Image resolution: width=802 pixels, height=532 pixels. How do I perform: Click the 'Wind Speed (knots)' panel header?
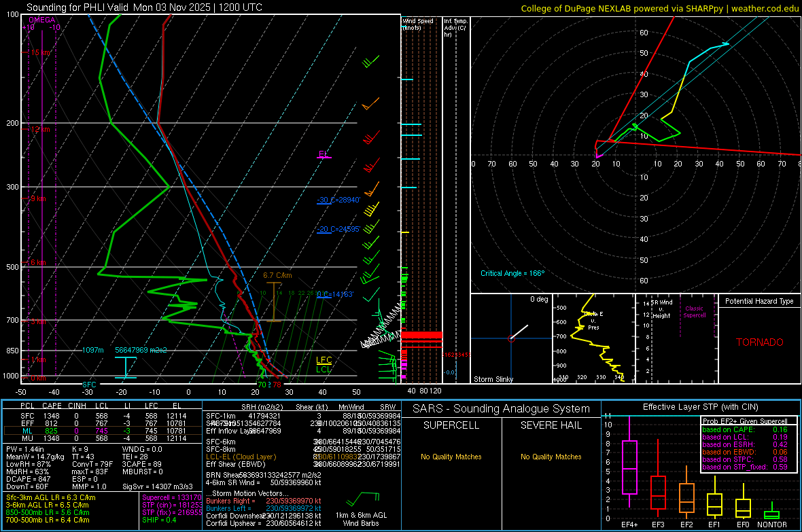coord(418,24)
